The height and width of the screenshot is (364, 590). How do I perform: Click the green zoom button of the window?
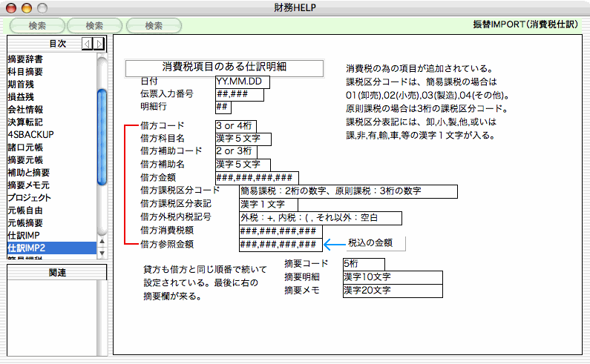pyautogui.click(x=40, y=7)
